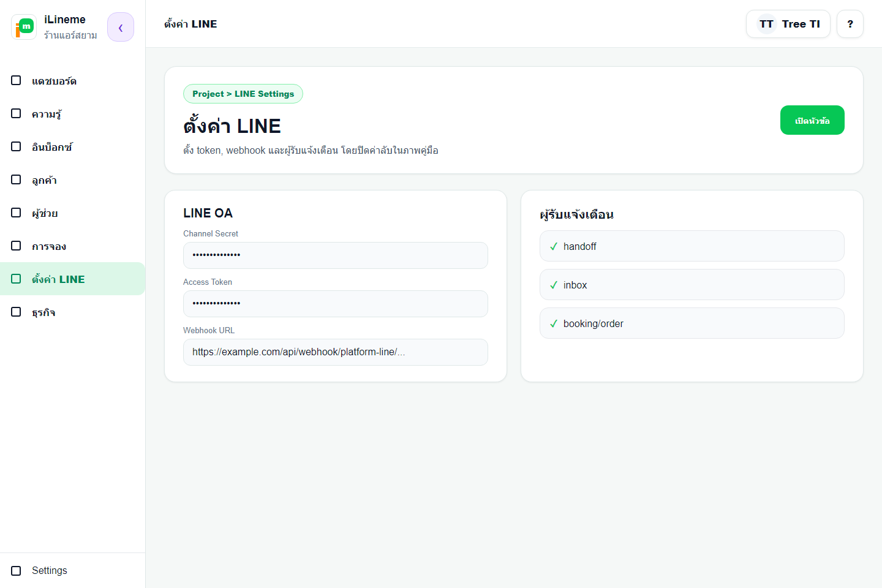Click the top bar ตั้งค่า LINE title
882x588 pixels.
(x=190, y=24)
